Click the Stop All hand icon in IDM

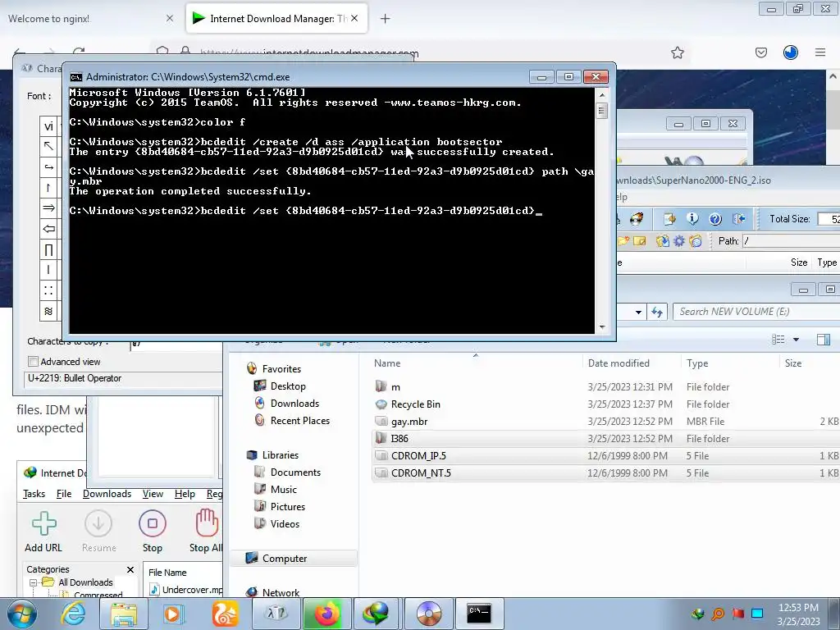(x=207, y=523)
